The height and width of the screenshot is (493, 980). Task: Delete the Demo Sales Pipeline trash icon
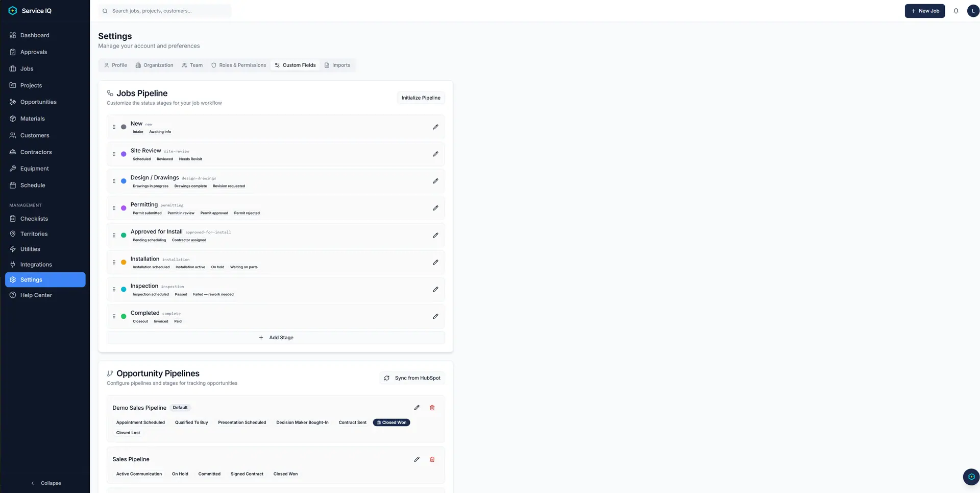click(x=432, y=408)
